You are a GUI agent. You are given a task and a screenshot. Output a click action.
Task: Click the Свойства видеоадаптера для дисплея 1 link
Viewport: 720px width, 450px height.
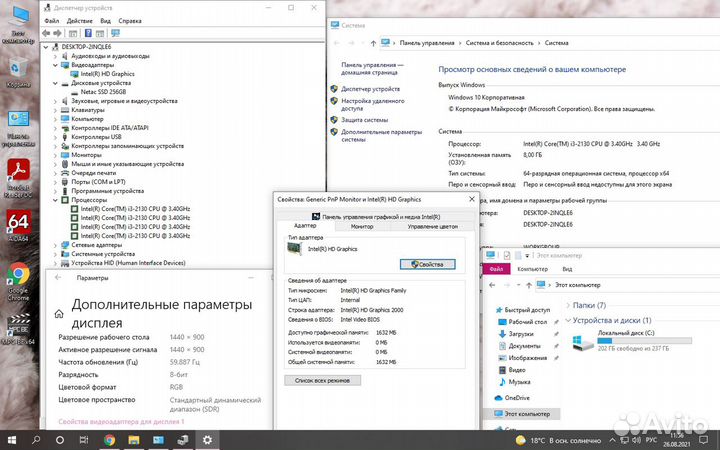[121, 422]
